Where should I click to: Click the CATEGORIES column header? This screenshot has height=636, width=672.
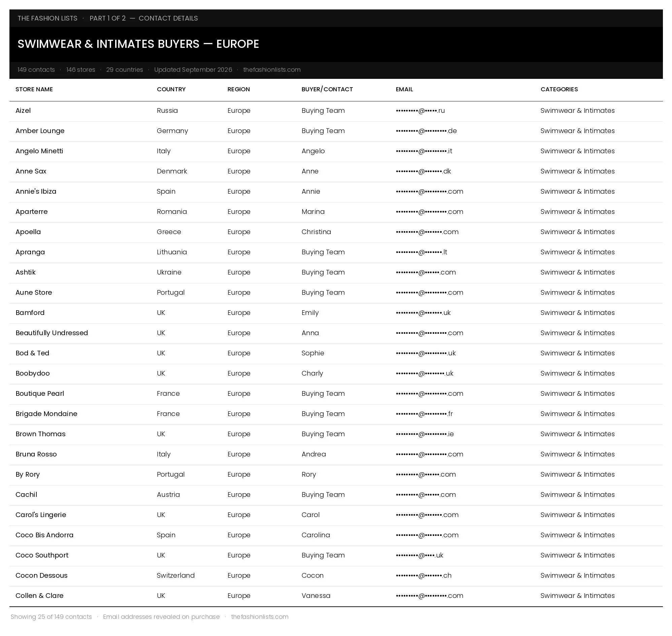click(x=559, y=90)
